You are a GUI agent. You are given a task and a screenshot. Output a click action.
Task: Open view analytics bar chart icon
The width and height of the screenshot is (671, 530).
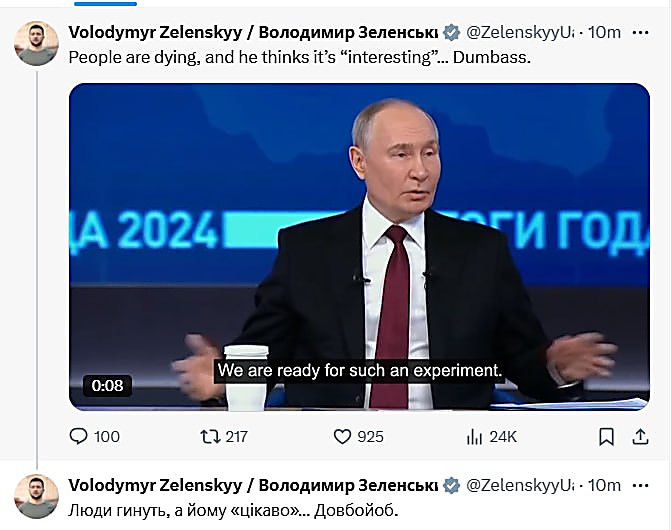(x=475, y=436)
